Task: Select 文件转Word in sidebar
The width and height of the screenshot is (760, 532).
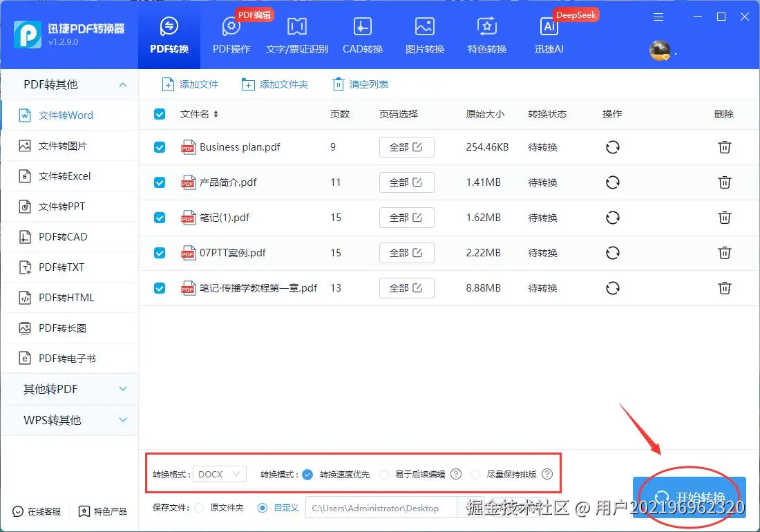Action: coord(70,115)
